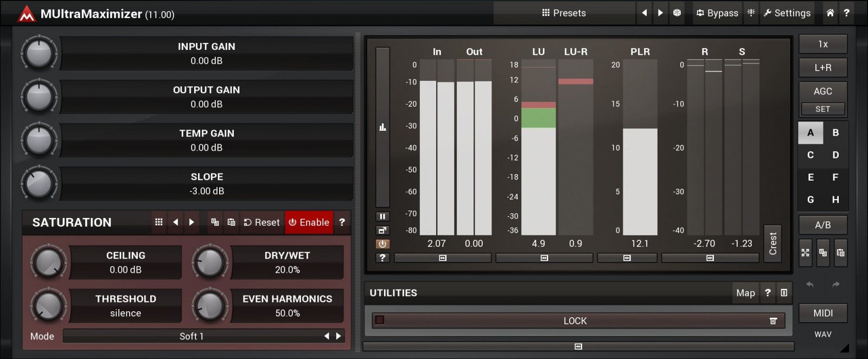Copy Saturation settings icon
This screenshot has height=359, width=868.
coord(215,222)
